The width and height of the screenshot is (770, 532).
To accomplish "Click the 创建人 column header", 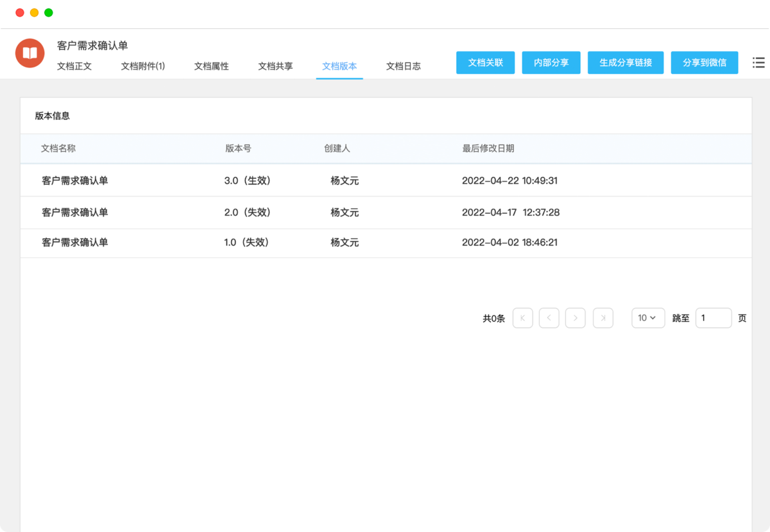I will (x=337, y=148).
